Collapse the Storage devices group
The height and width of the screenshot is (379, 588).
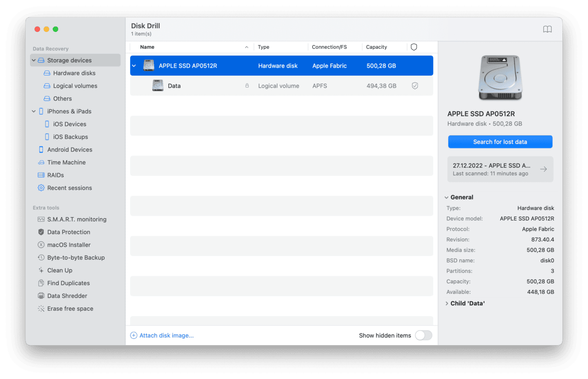(x=34, y=61)
